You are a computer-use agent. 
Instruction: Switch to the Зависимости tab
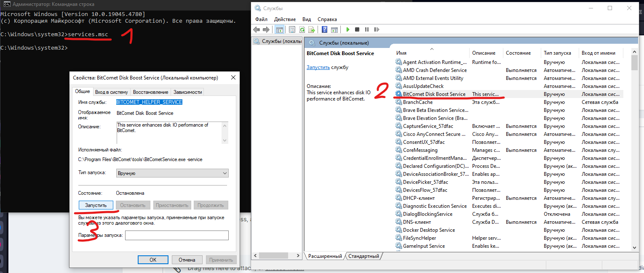tap(188, 92)
